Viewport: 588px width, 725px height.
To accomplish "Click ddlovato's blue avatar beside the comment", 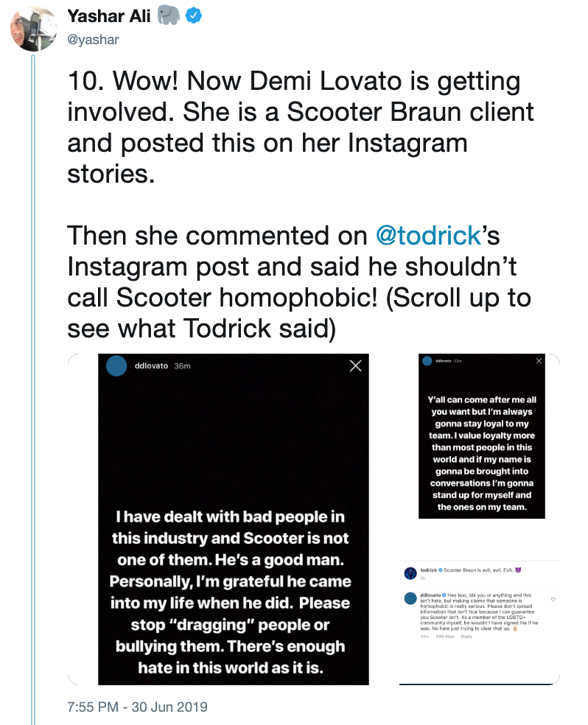I will tap(410, 598).
